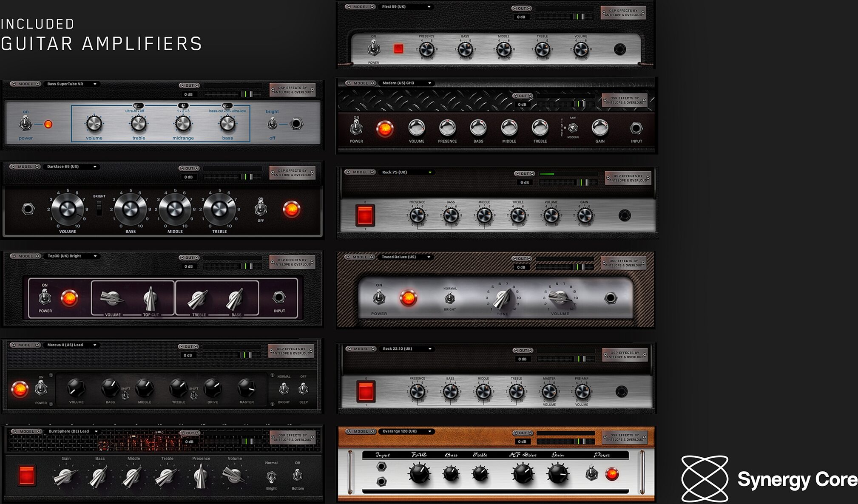Flip the Plexi 59 power switch
This screenshot has height=504, width=858.
pyautogui.click(x=374, y=48)
